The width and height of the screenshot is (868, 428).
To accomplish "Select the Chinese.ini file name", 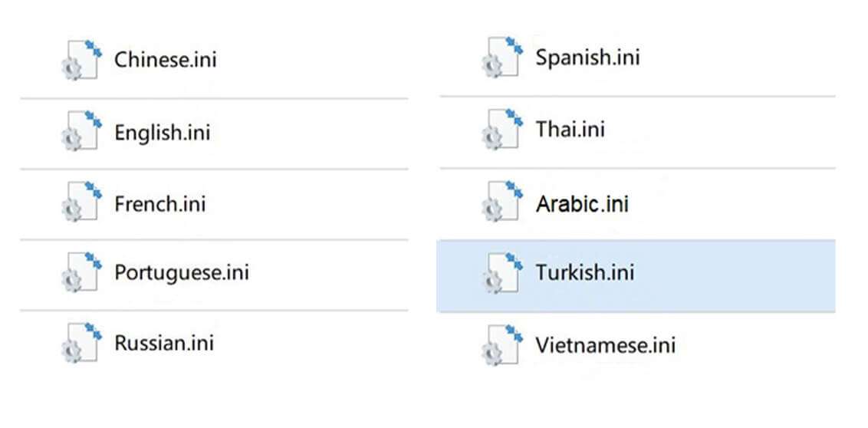I will pyautogui.click(x=166, y=59).
